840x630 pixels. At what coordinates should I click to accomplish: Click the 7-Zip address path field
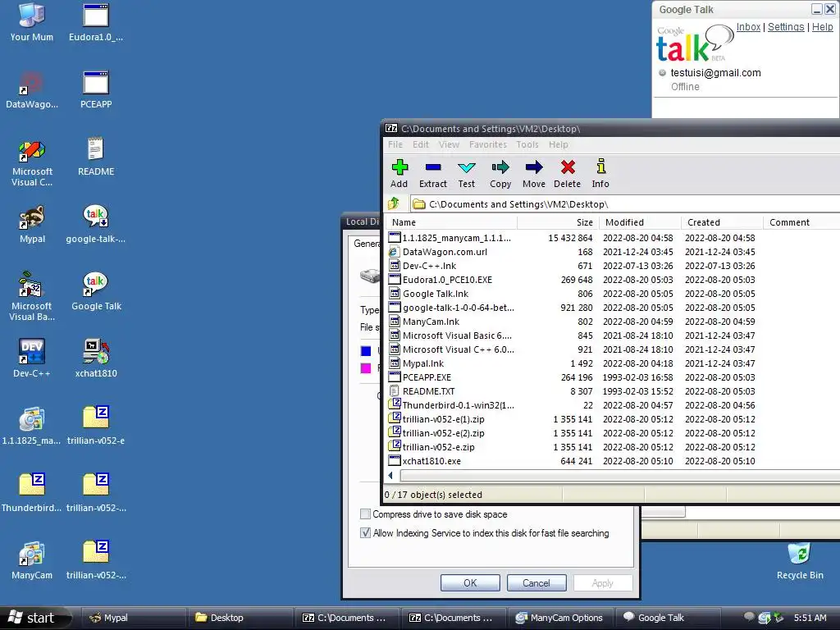click(x=625, y=204)
